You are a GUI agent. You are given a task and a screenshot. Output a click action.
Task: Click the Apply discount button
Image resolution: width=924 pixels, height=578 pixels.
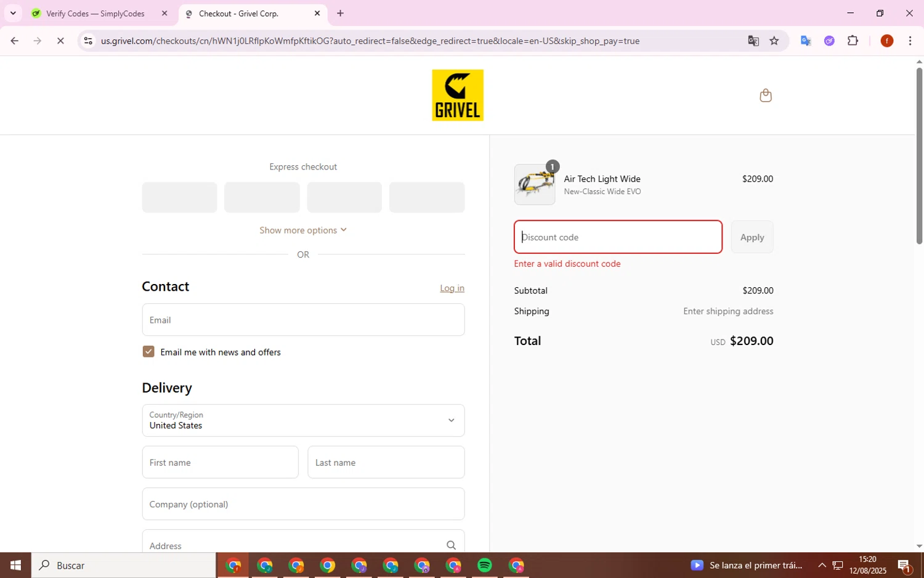(752, 237)
